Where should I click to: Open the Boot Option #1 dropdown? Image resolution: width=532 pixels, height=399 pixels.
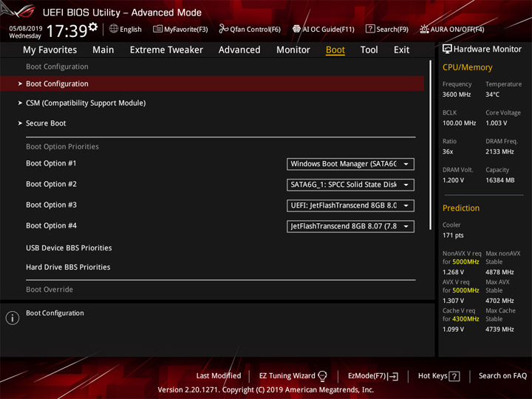click(x=350, y=164)
